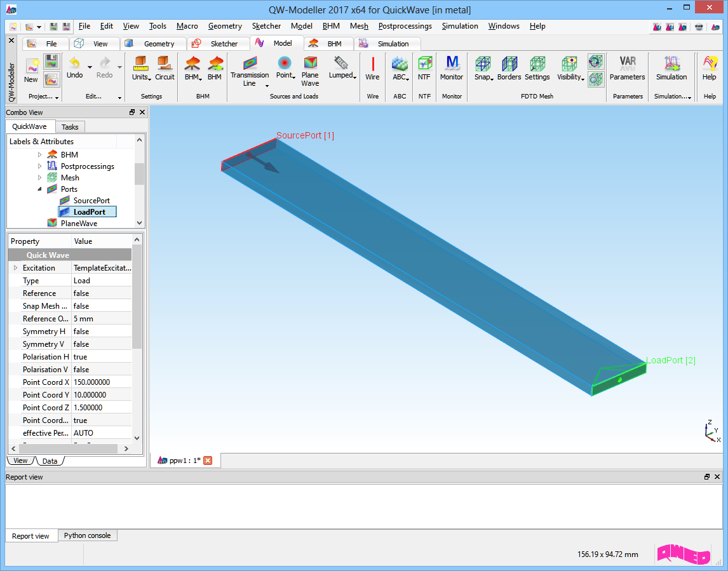This screenshot has height=571, width=728.
Task: Switch to the Tasks tab
Action: pyautogui.click(x=70, y=127)
